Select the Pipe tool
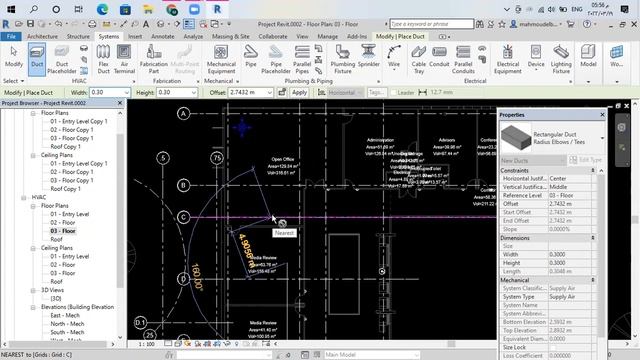The width and height of the screenshot is (640, 360). [251, 56]
